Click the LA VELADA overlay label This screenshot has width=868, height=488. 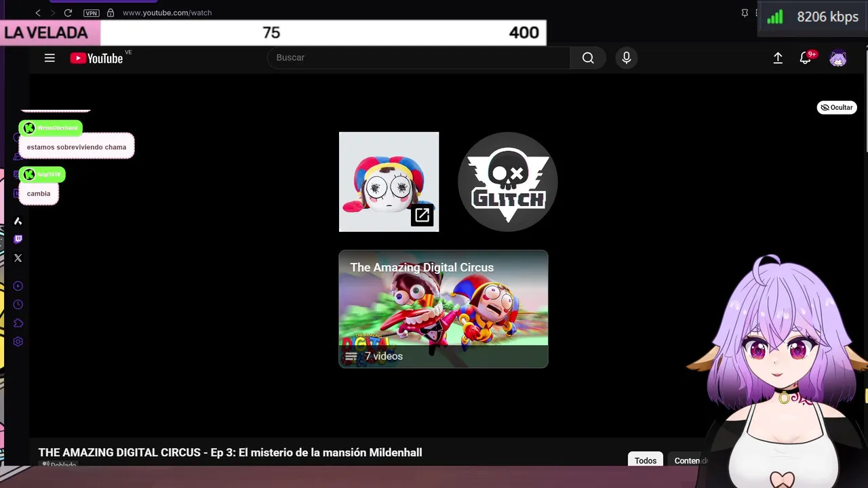coord(46,33)
